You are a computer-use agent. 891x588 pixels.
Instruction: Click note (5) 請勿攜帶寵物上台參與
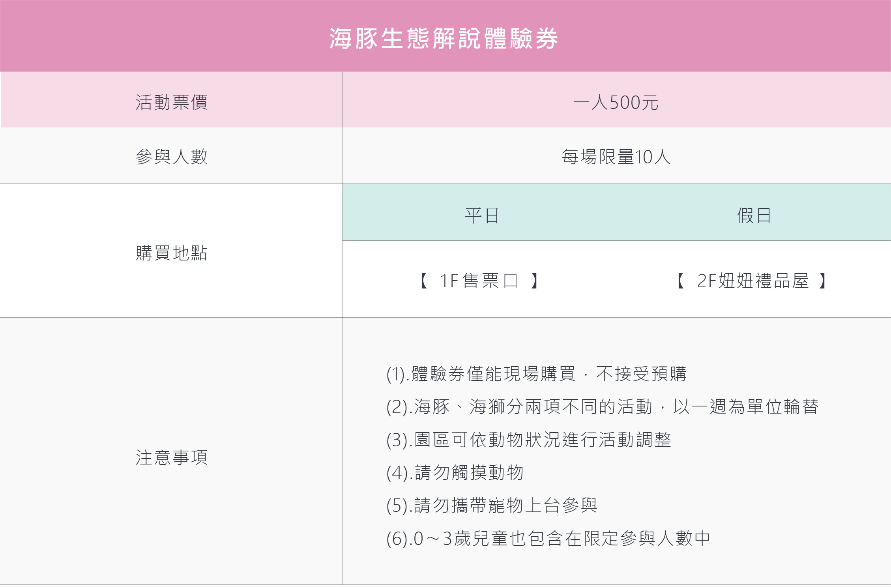point(492,506)
